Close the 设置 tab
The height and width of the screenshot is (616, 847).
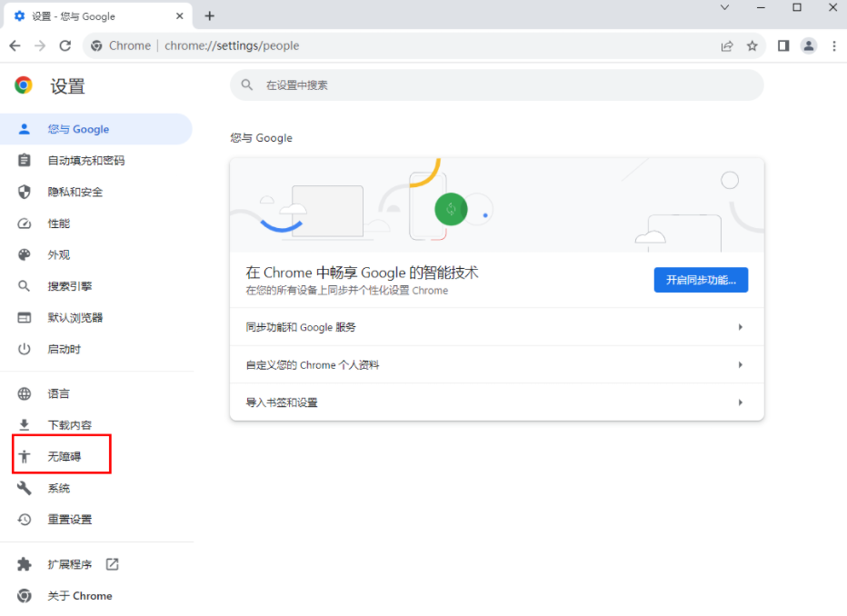tap(180, 16)
